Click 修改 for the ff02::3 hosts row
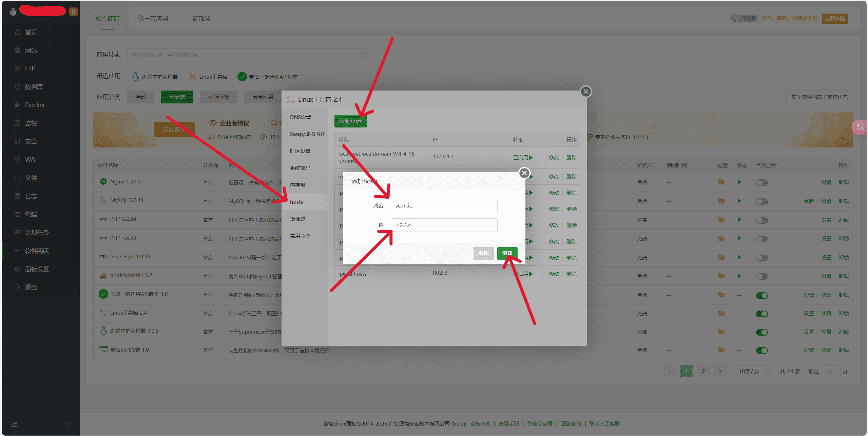The height and width of the screenshot is (436, 868). [x=554, y=274]
